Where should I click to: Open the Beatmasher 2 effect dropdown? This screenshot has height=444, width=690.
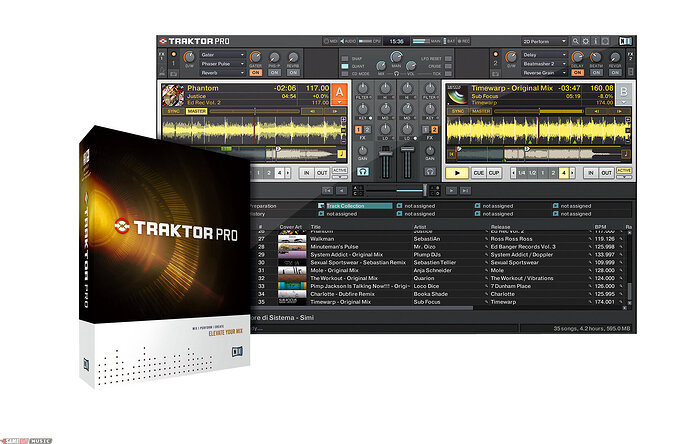(x=544, y=64)
